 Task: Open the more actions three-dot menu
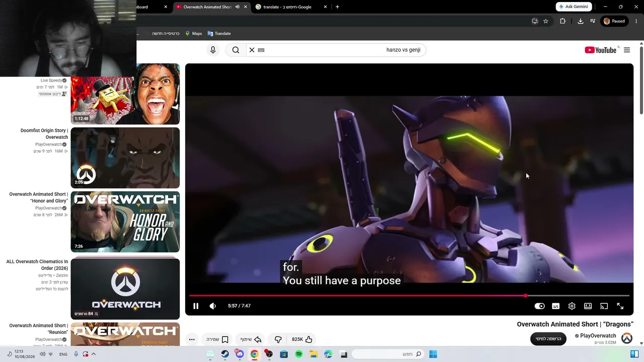pyautogui.click(x=192, y=339)
